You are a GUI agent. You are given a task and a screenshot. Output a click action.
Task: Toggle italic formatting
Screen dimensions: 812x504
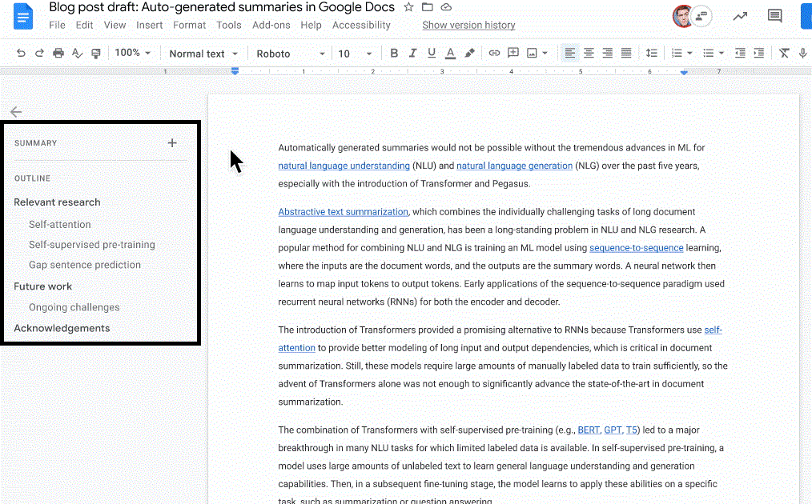coord(412,54)
